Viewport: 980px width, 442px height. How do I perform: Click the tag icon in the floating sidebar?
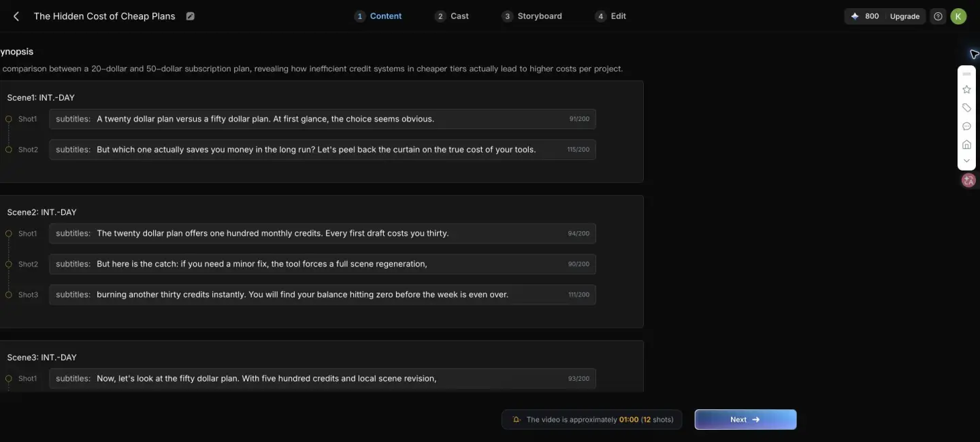(x=966, y=107)
